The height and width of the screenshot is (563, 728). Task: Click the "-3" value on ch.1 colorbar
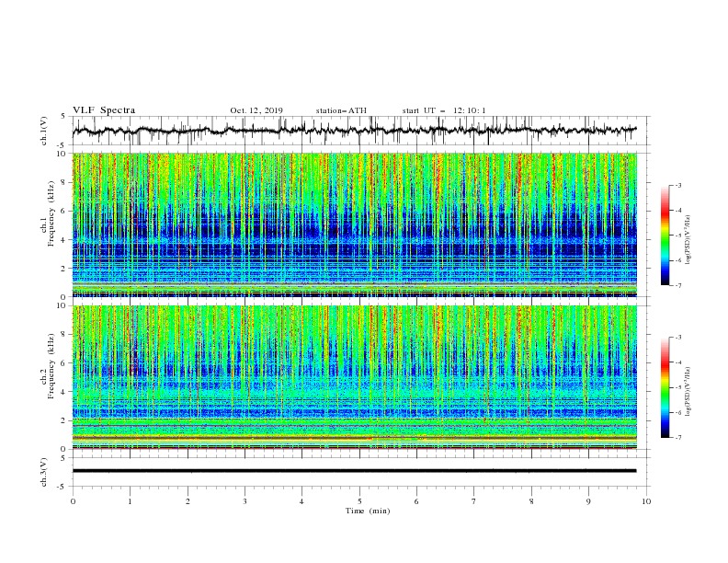(678, 185)
